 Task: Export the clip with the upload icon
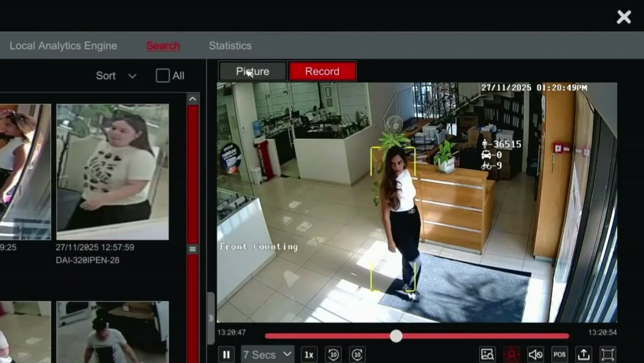[584, 354]
